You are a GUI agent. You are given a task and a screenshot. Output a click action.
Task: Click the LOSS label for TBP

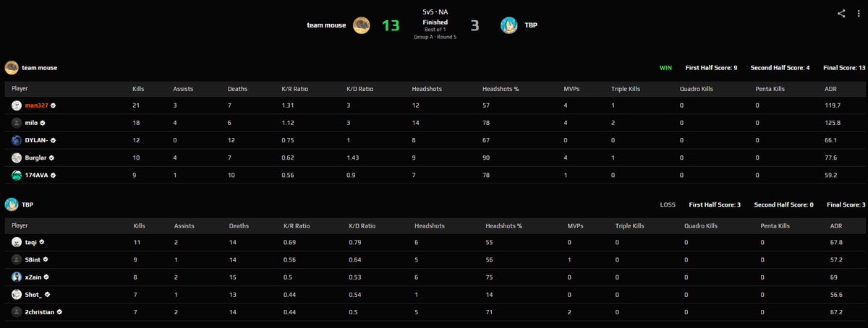click(668, 204)
